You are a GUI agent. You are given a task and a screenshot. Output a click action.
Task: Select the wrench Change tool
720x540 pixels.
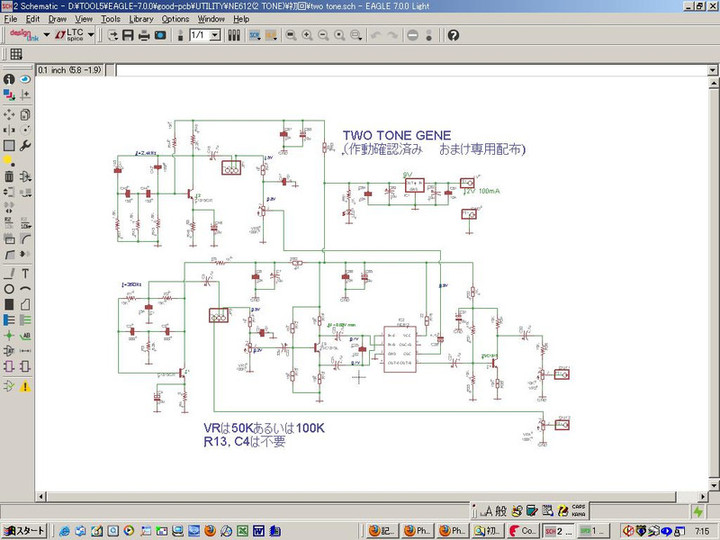(25, 145)
